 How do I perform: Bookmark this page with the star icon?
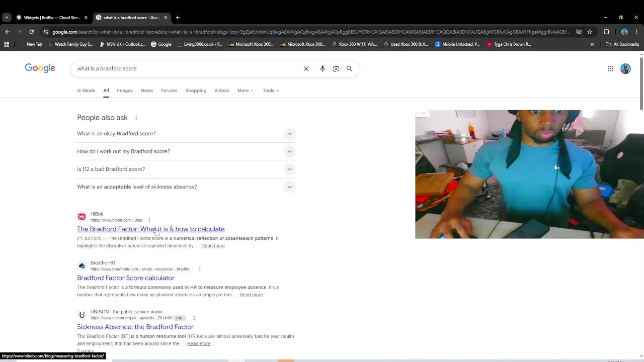(x=590, y=32)
